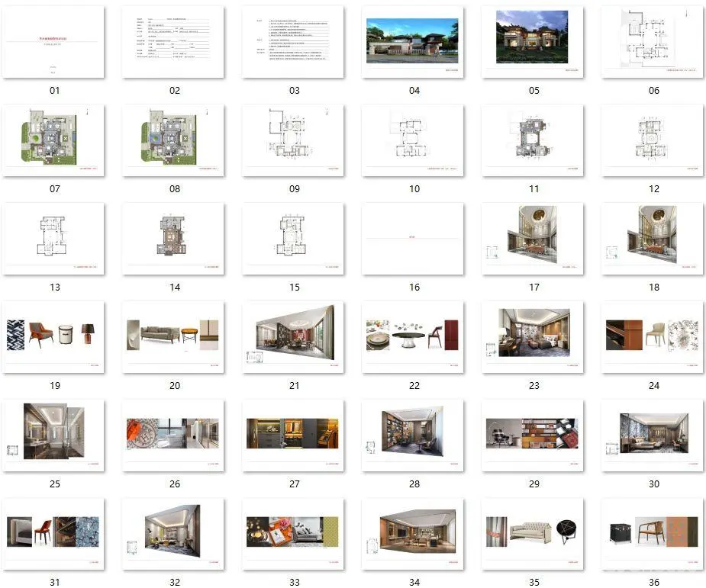This screenshot has height=588, width=706.
Task: Open the daytime villa exterior thumbnail 04
Action: tap(414, 42)
